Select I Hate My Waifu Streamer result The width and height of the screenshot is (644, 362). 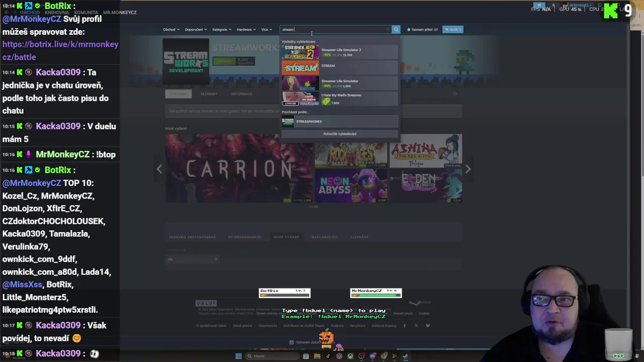[x=340, y=99]
